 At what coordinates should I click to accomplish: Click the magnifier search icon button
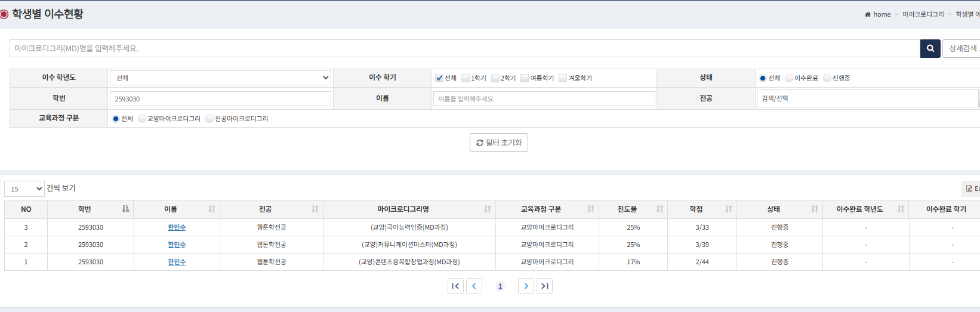pyautogui.click(x=930, y=48)
